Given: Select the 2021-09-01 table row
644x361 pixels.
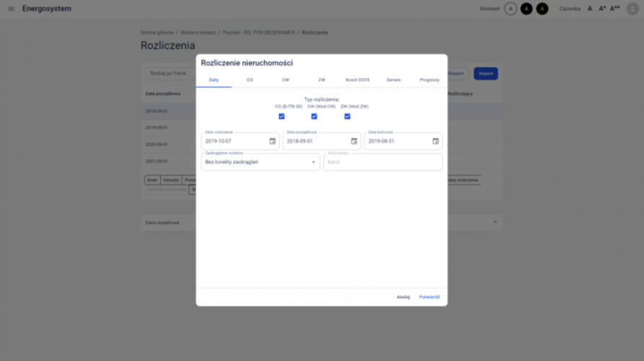Looking at the screenshot, I should pyautogui.click(x=168, y=161).
